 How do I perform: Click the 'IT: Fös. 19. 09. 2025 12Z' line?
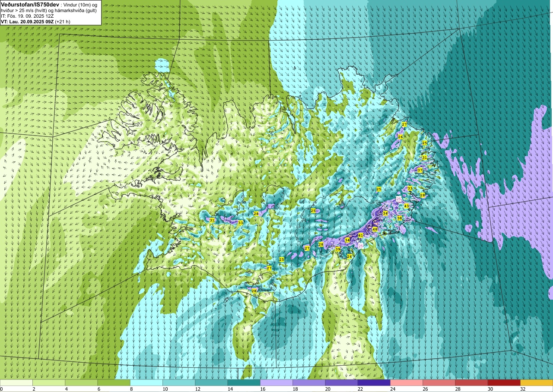coord(27,16)
